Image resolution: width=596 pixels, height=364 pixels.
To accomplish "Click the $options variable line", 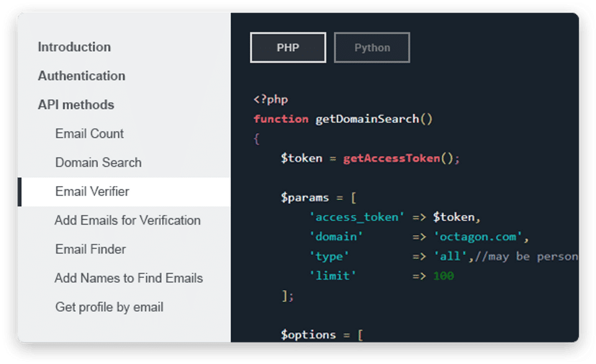I will coord(308,335).
